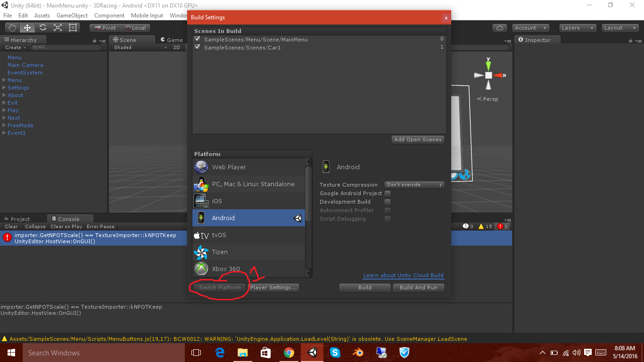This screenshot has width=644, height=362.
Task: Choose the Web Player platform
Action: click(249, 167)
